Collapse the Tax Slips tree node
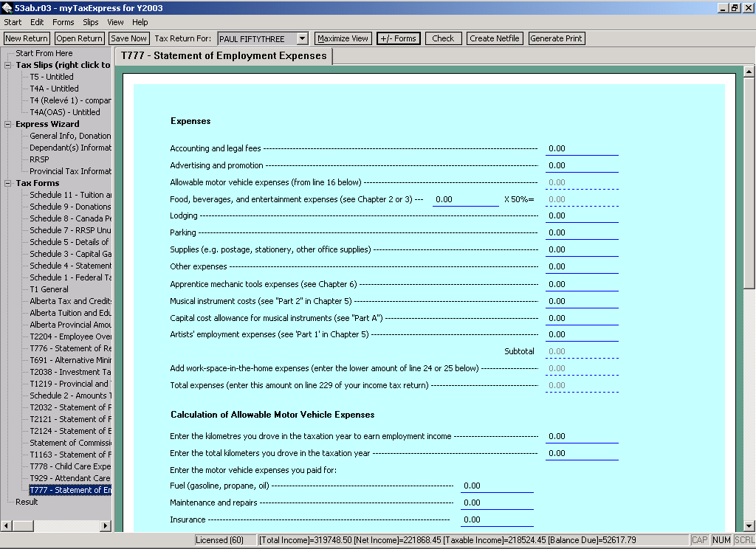Image resolution: width=756 pixels, height=549 pixels. pyautogui.click(x=8, y=65)
